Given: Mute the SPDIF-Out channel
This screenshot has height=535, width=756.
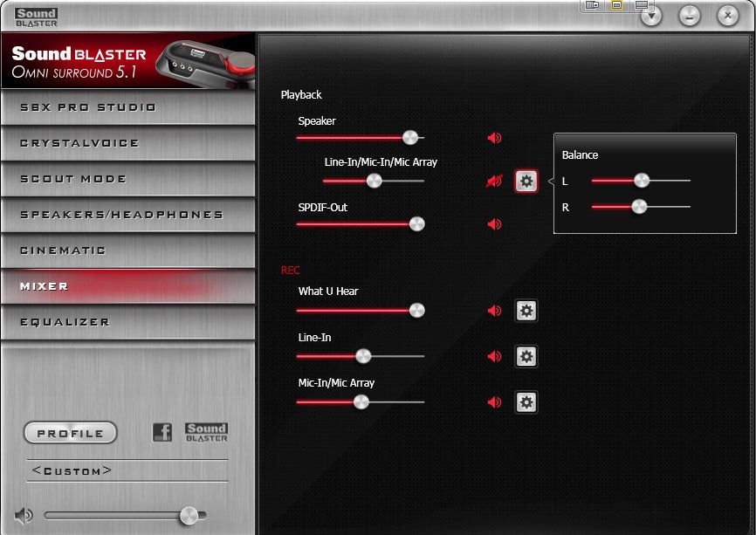Looking at the screenshot, I should pyautogui.click(x=494, y=224).
